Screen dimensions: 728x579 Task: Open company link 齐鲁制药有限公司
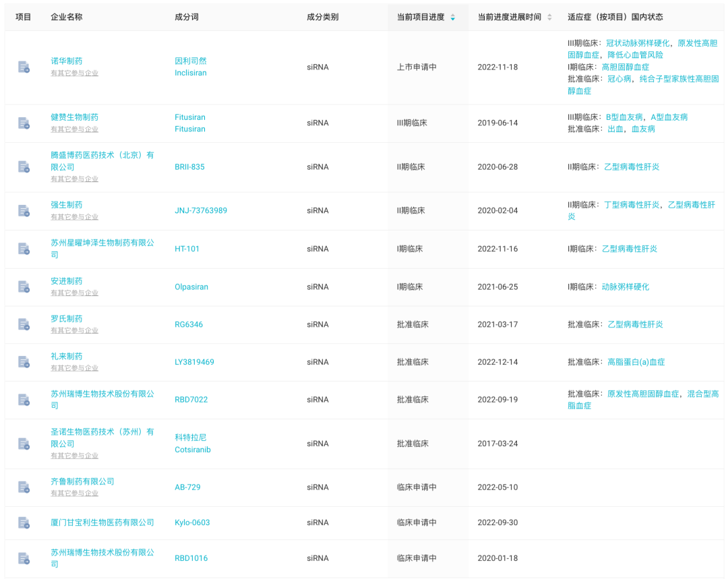82,481
